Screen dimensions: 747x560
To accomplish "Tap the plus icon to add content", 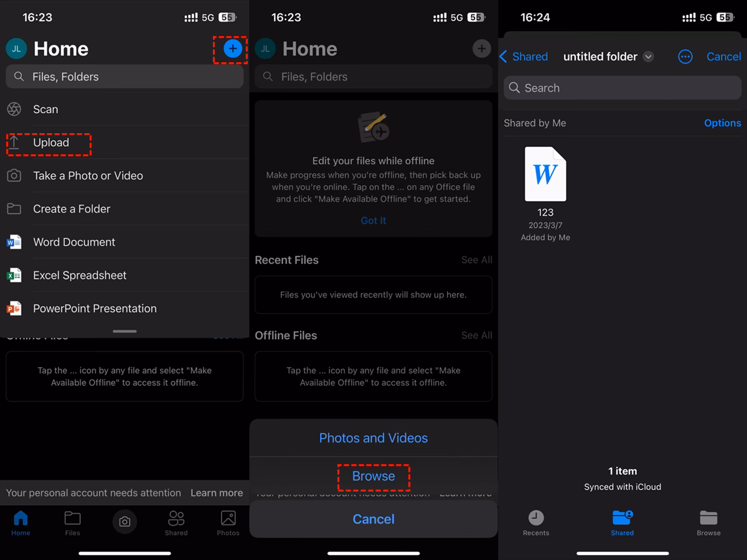I will pos(232,49).
